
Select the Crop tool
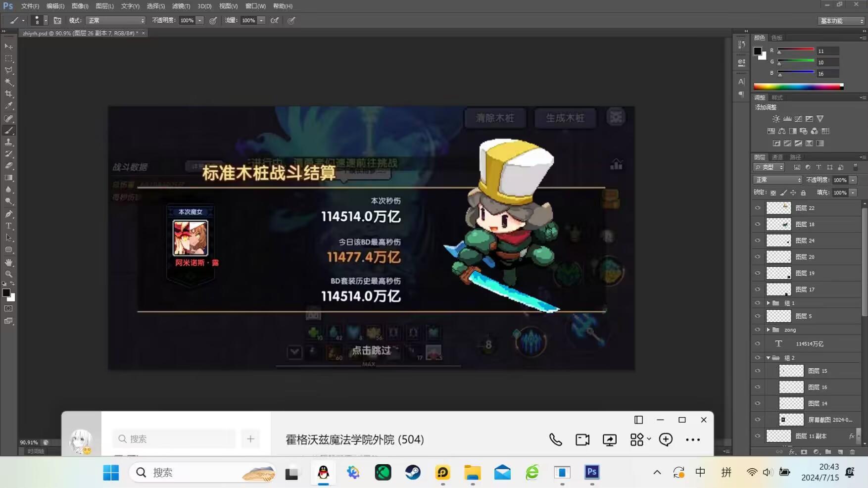tap(8, 94)
